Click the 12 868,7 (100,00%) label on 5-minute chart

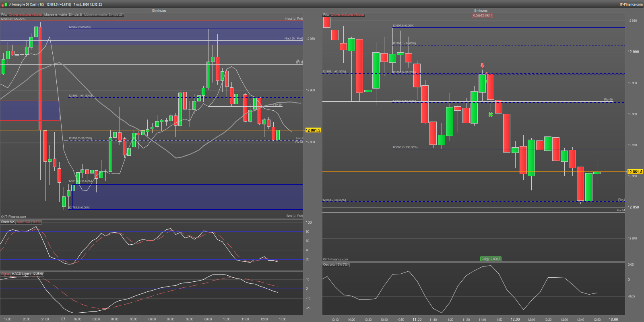(405, 147)
